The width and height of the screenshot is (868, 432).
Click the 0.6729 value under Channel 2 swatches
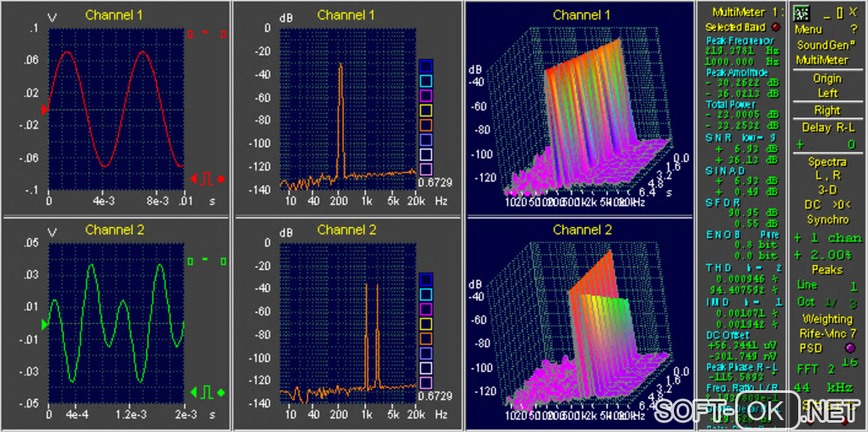435,396
